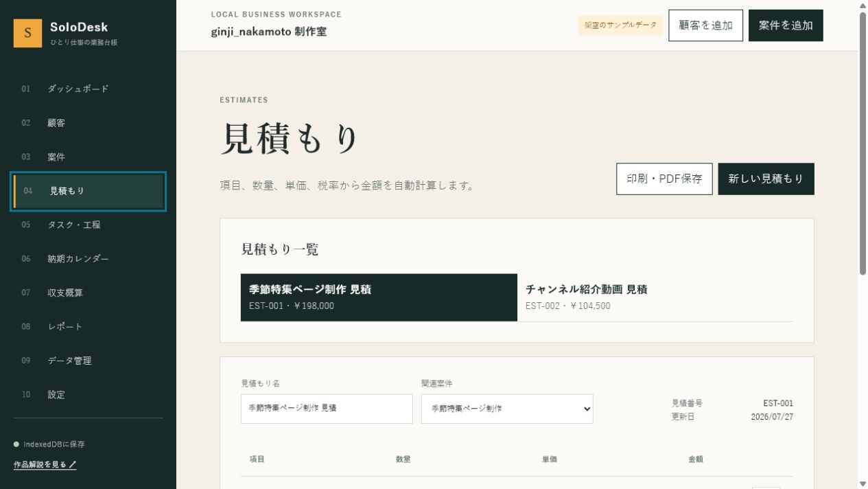Click the 見積もり名 input field

tap(327, 408)
